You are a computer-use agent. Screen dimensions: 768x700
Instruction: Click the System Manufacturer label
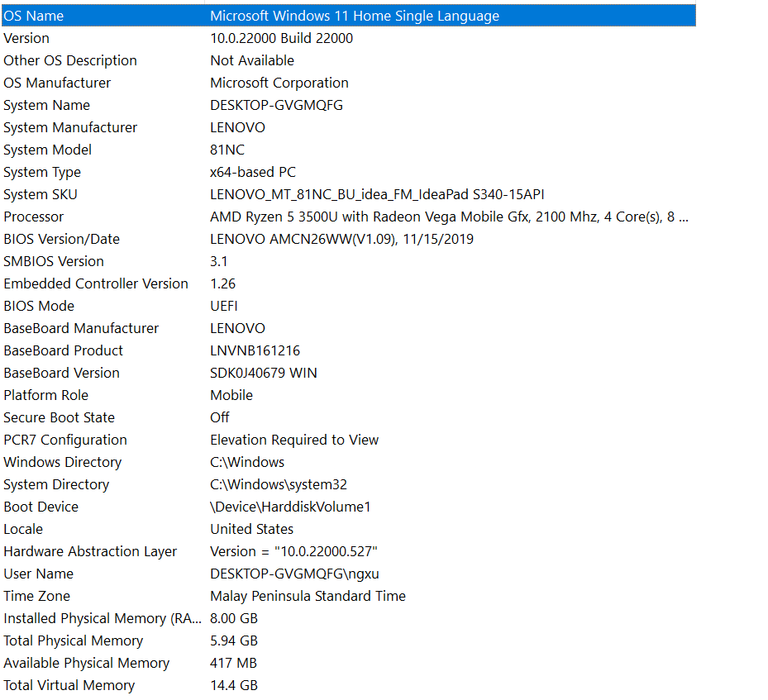[x=70, y=128]
